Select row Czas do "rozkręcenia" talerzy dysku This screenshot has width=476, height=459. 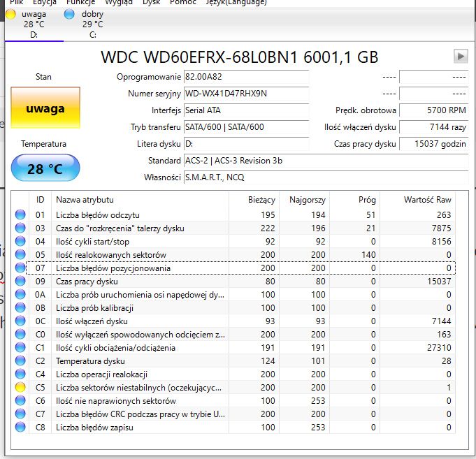[233, 228]
